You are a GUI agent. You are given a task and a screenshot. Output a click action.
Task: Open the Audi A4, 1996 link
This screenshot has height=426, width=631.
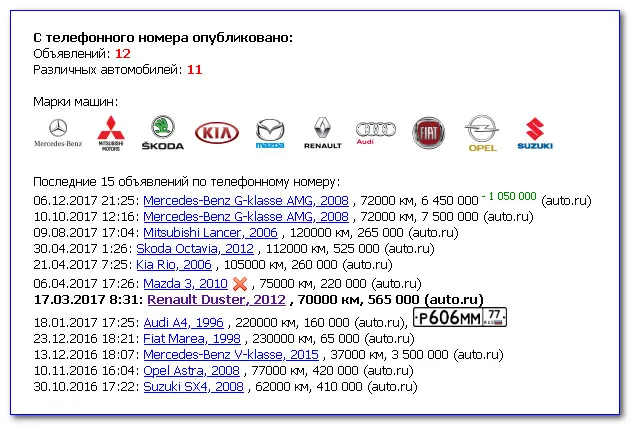[183, 323]
